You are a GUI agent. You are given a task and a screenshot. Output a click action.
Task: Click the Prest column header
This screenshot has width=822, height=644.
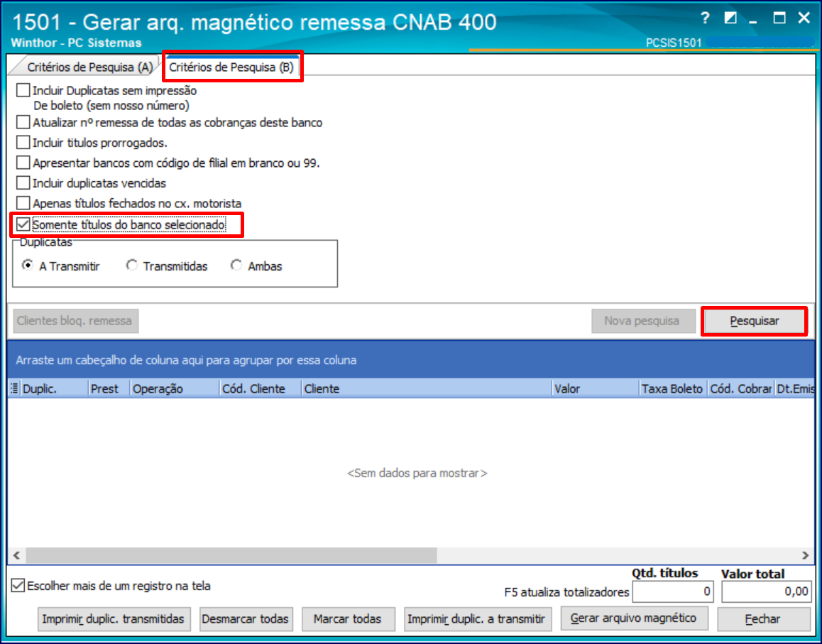109,388
